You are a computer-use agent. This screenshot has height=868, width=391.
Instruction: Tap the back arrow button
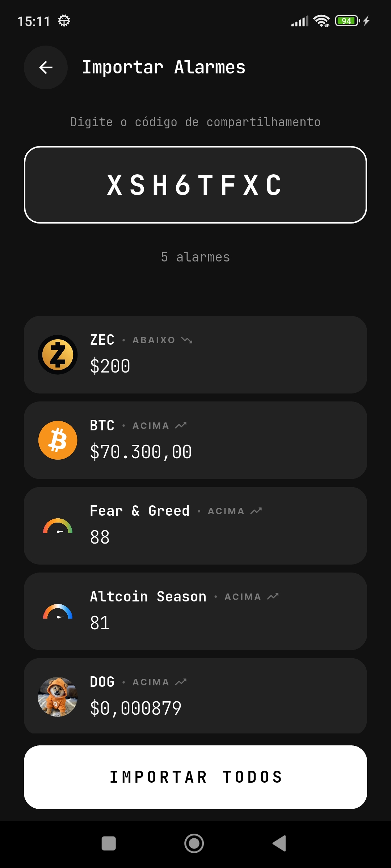tap(46, 67)
